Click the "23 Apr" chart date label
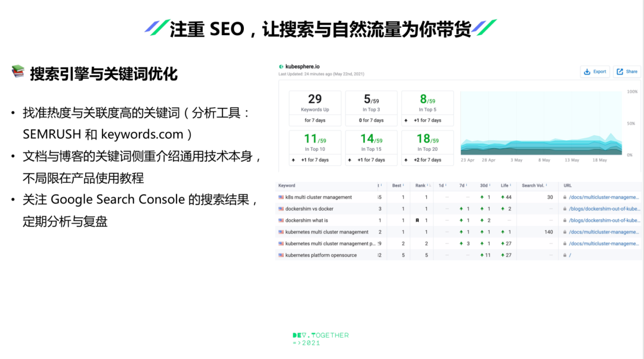 [x=467, y=160]
